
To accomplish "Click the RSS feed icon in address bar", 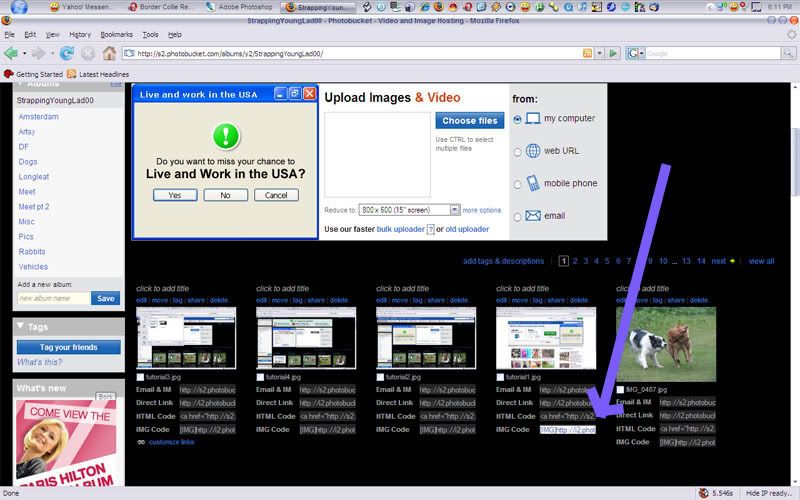I will coord(587,53).
